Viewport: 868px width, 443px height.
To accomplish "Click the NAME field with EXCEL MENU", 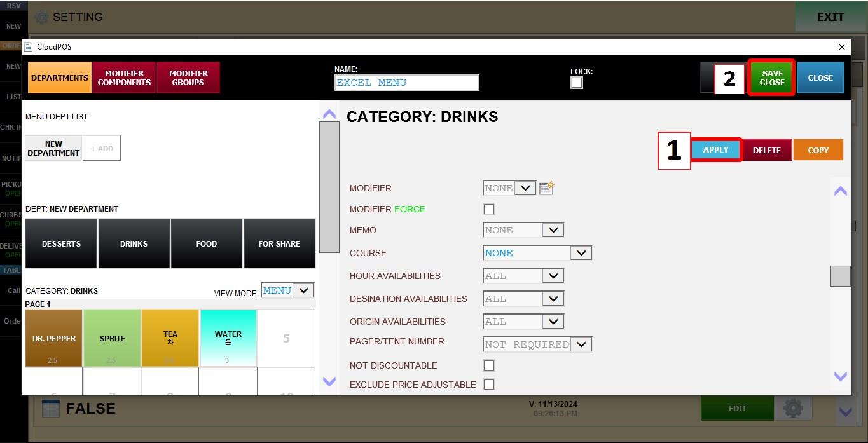I will click(x=407, y=83).
